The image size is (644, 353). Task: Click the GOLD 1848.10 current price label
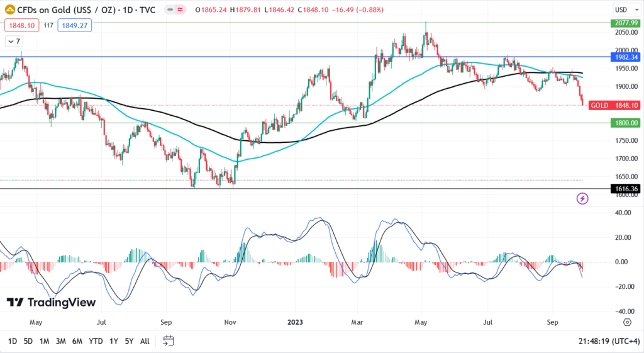click(614, 106)
